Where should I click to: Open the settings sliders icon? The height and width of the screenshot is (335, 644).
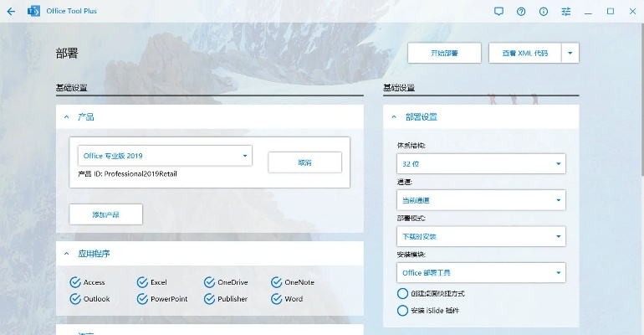pyautogui.click(x=566, y=12)
